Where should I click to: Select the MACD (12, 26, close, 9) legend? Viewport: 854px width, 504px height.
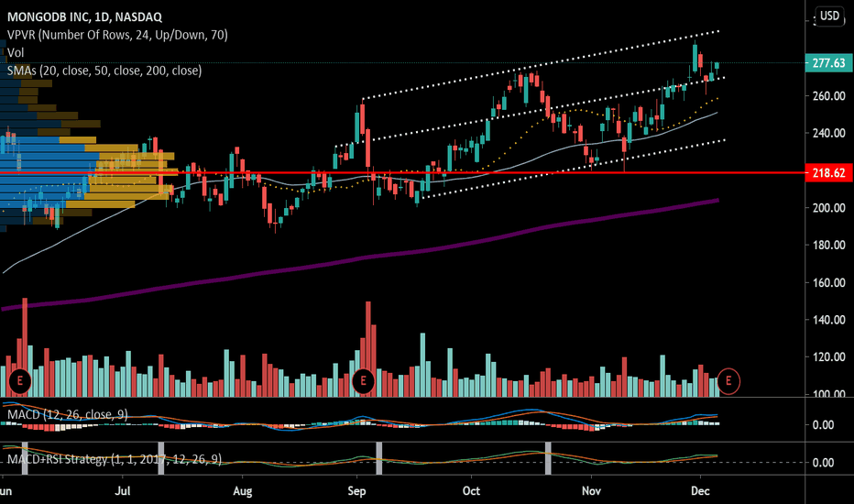[x=68, y=414]
